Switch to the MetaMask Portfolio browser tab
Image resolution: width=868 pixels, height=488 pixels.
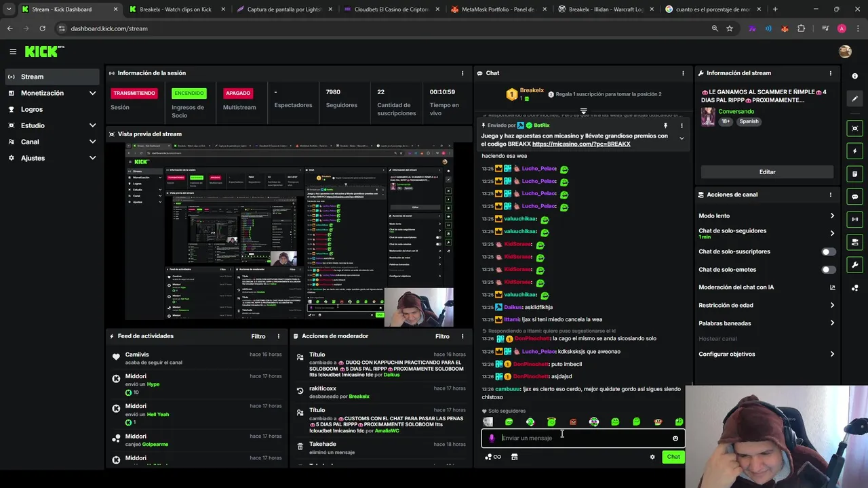(498, 9)
